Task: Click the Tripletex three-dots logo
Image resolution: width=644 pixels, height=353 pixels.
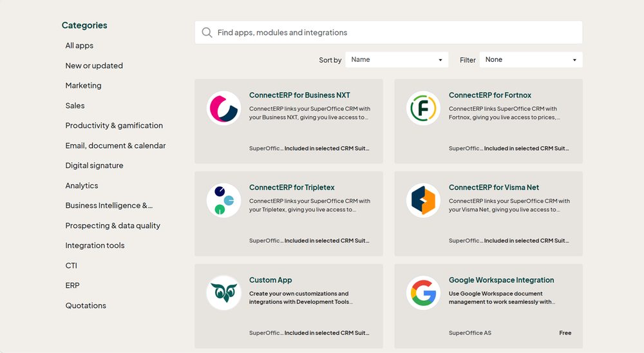Action: (x=224, y=200)
